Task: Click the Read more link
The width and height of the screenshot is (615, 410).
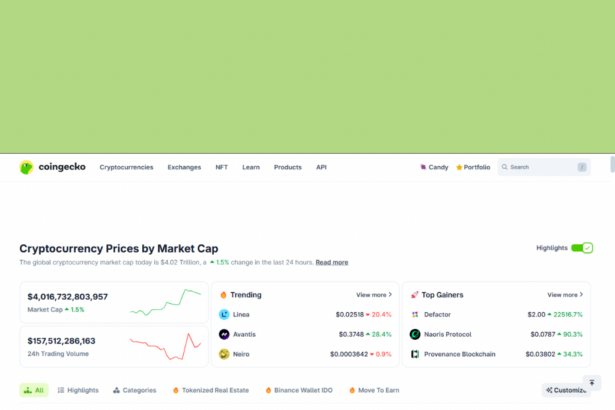Action: [x=332, y=262]
